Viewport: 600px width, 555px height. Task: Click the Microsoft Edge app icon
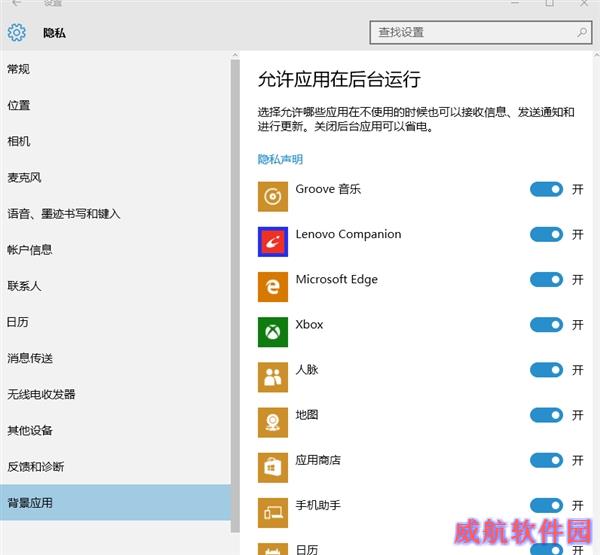click(273, 287)
